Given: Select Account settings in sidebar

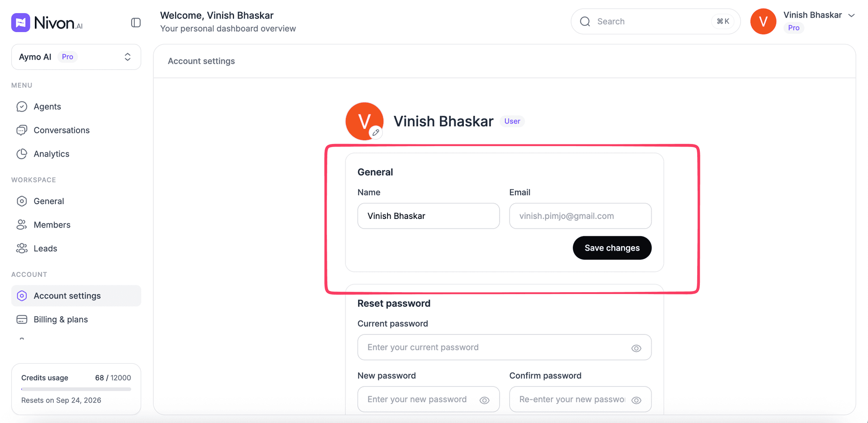Looking at the screenshot, I should pyautogui.click(x=76, y=296).
